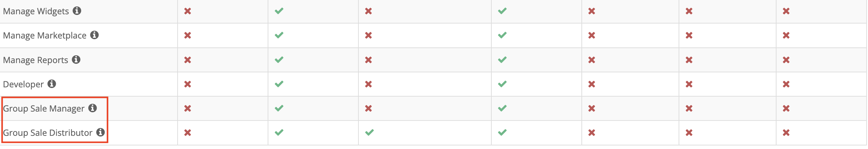Toggle last red cross in Group Sale Manager row
This screenshot has height=149, width=868.
[x=786, y=108]
